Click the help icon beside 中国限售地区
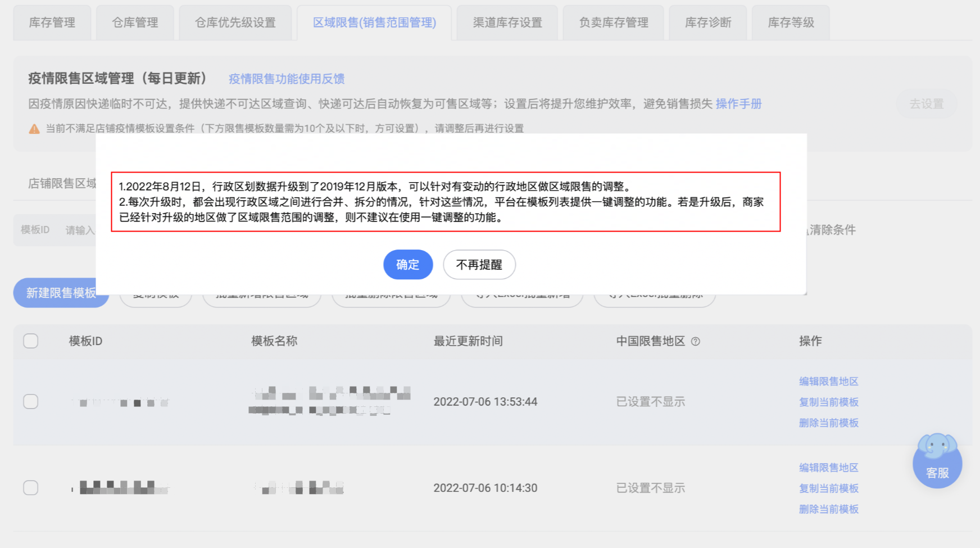The width and height of the screenshot is (980, 548). point(696,342)
